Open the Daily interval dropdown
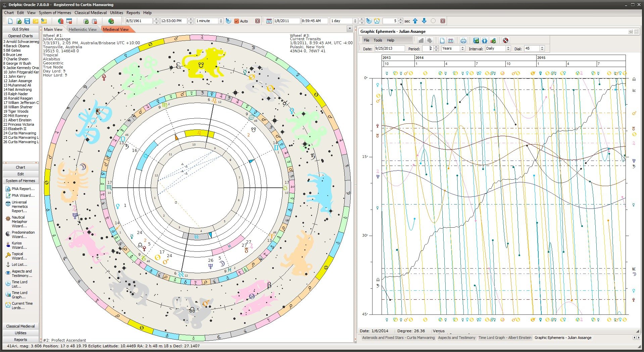 (x=508, y=49)
